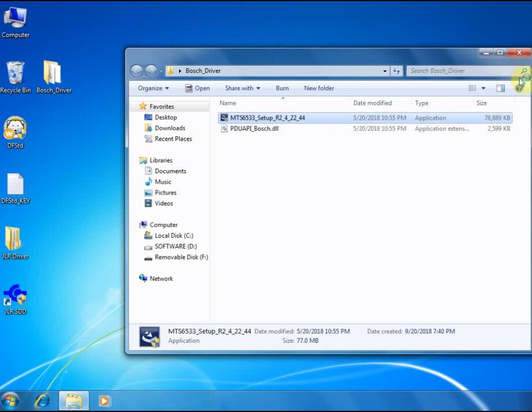The height and width of the screenshot is (412, 532).
Task: Click the refresh button beside the address bar
Action: click(x=397, y=71)
